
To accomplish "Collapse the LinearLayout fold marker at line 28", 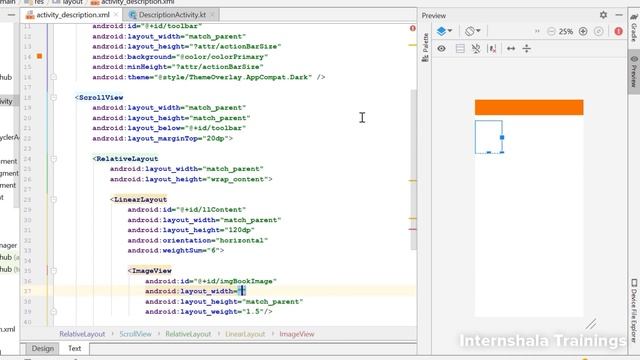I will [x=53, y=200].
